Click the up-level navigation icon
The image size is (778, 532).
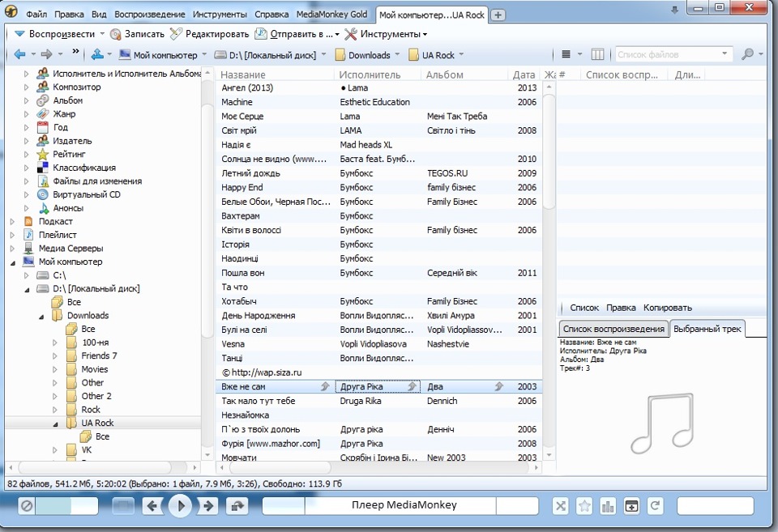97,54
